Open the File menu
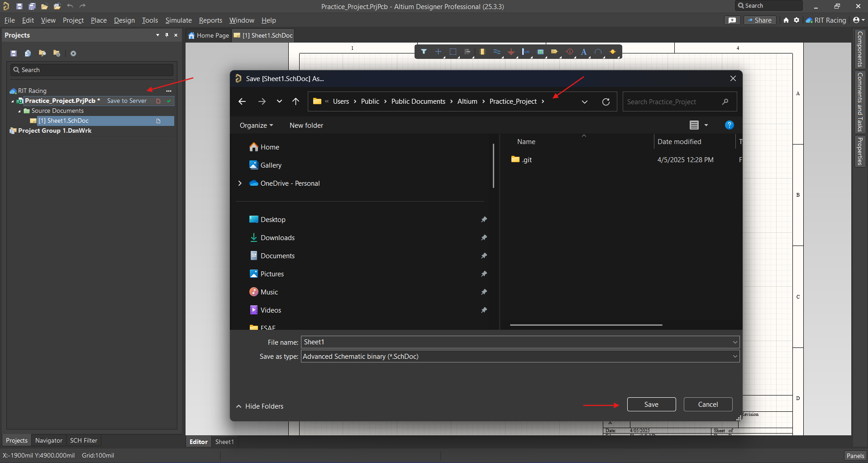This screenshot has height=463, width=868. click(10, 20)
